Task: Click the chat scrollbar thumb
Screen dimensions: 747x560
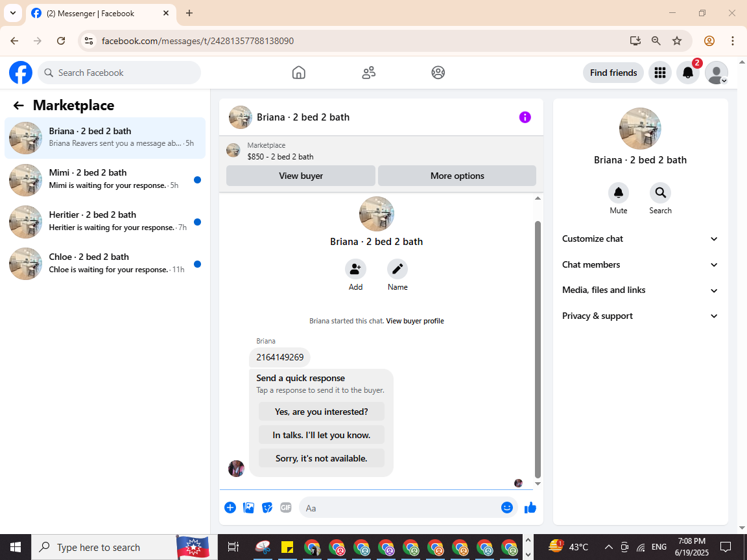Action: (538, 349)
